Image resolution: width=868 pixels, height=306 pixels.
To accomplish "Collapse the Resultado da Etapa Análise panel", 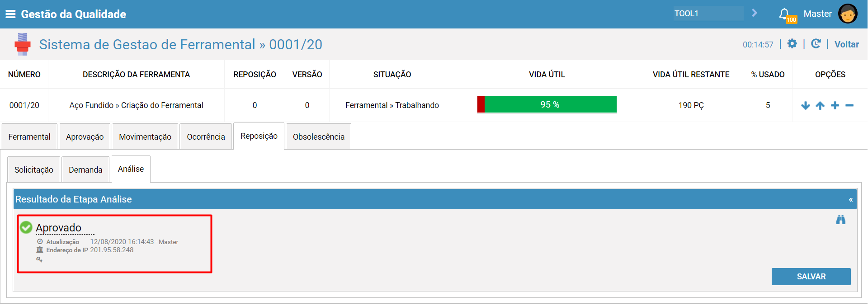I will (x=850, y=199).
